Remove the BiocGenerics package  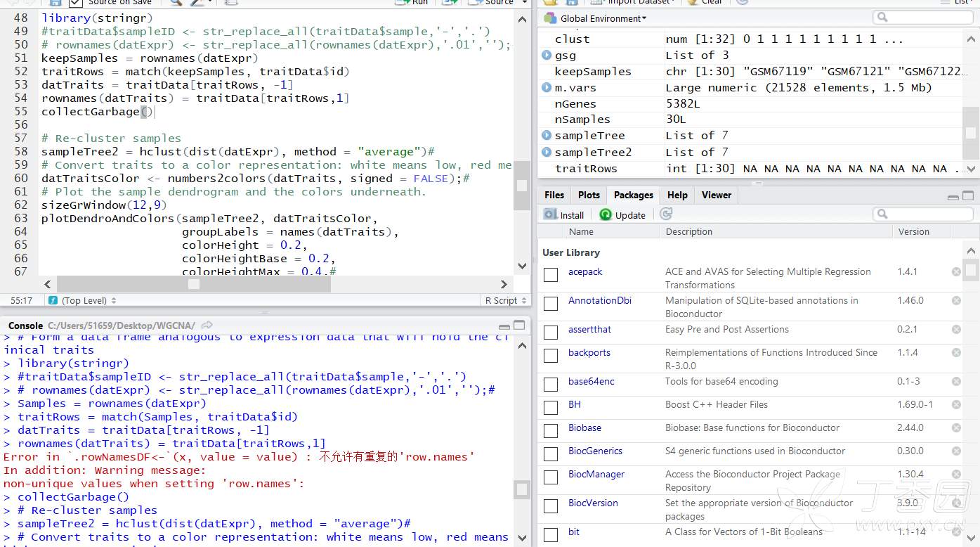pyautogui.click(x=956, y=451)
